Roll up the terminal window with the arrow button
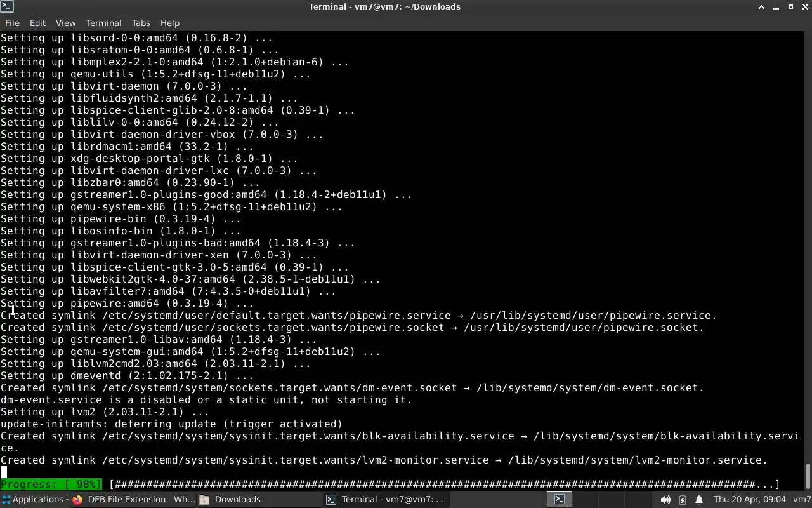The width and height of the screenshot is (812, 508). point(761,7)
